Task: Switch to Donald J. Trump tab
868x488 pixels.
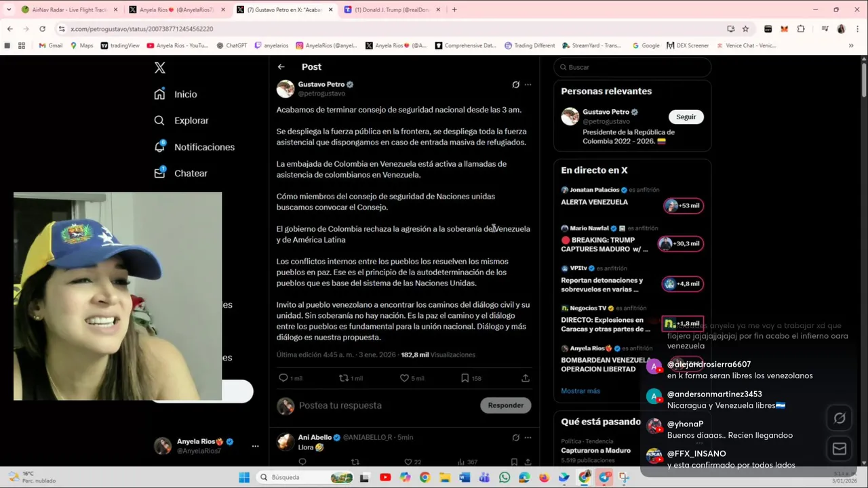Action: (x=392, y=9)
